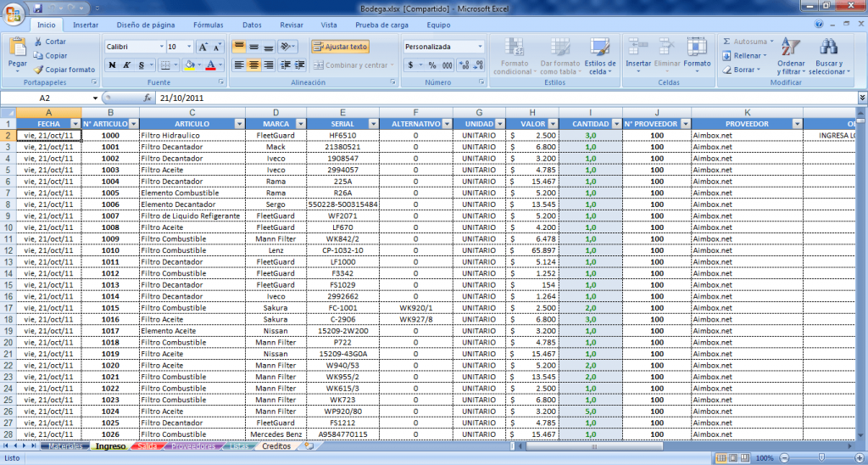Open Buscar y seleccionar menu
This screenshot has width=868, height=465.
(x=829, y=56)
